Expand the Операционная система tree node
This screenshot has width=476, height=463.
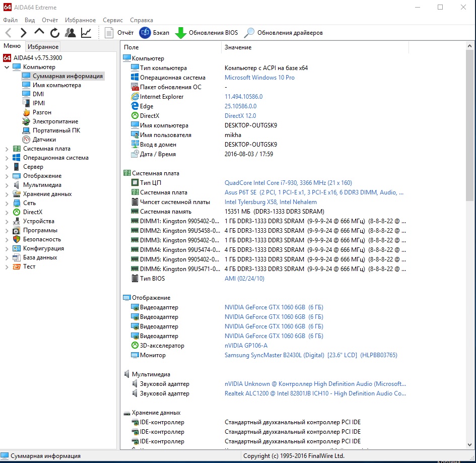(x=7, y=158)
